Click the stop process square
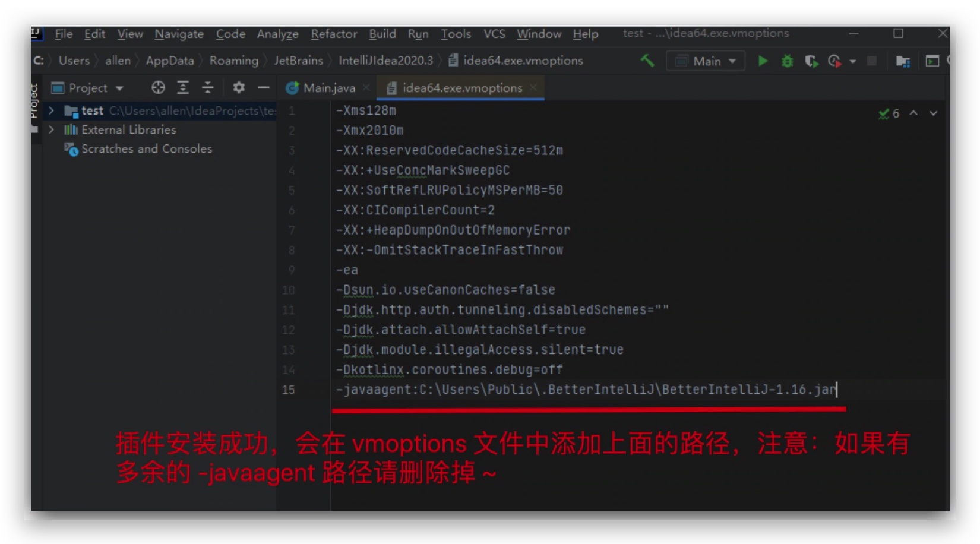 (872, 61)
